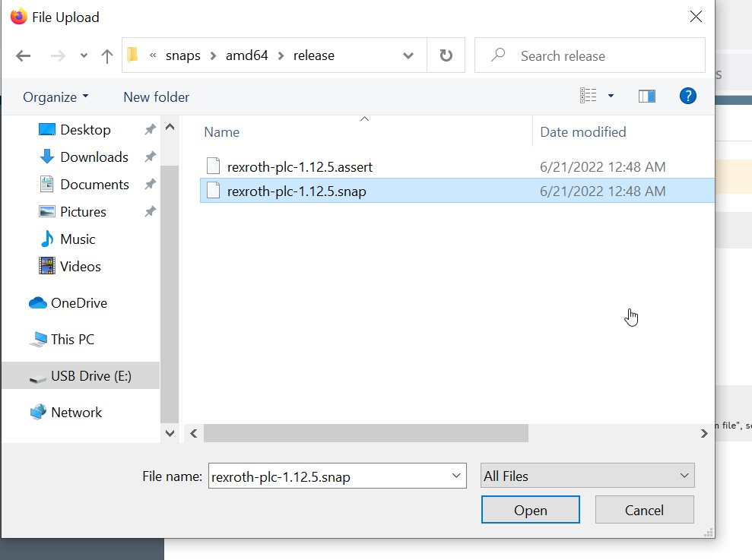Expand the arrow after 'snaps' breadcrumb
The height and width of the screenshot is (560, 752).
[x=214, y=56]
